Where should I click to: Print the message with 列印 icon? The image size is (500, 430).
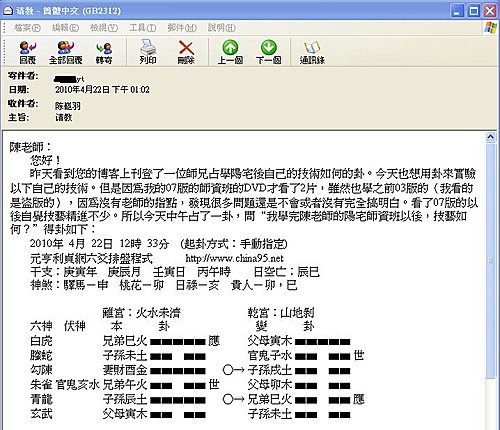pos(148,52)
